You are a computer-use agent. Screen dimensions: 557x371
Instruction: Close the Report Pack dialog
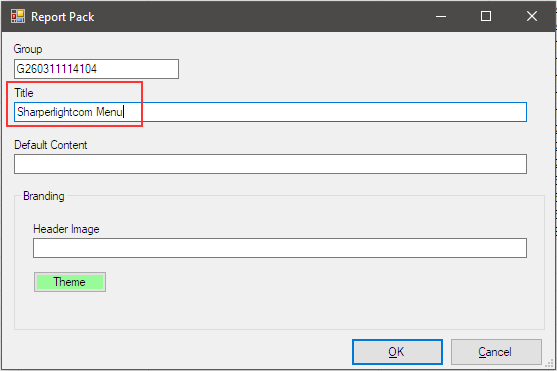coord(532,16)
